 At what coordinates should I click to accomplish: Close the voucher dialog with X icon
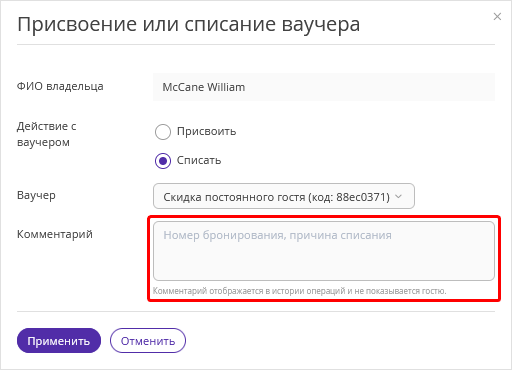click(497, 16)
